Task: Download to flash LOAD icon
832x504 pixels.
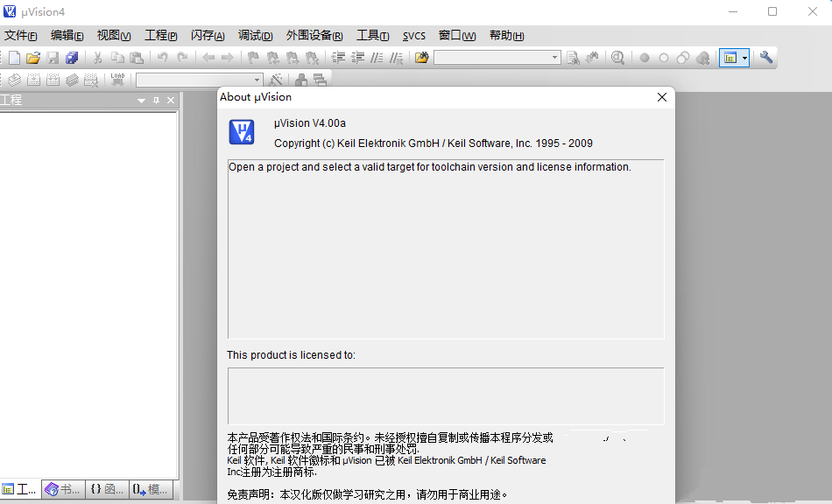Action: (118, 80)
